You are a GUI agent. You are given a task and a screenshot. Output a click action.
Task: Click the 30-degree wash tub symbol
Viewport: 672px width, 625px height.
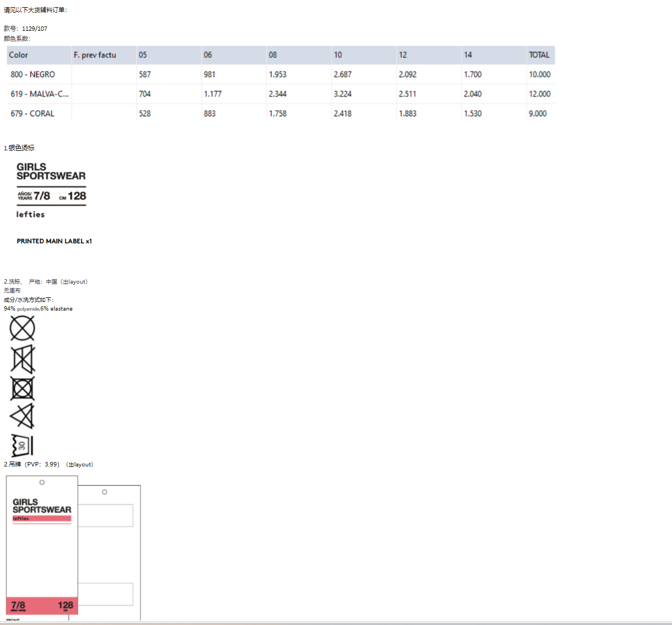(x=22, y=445)
